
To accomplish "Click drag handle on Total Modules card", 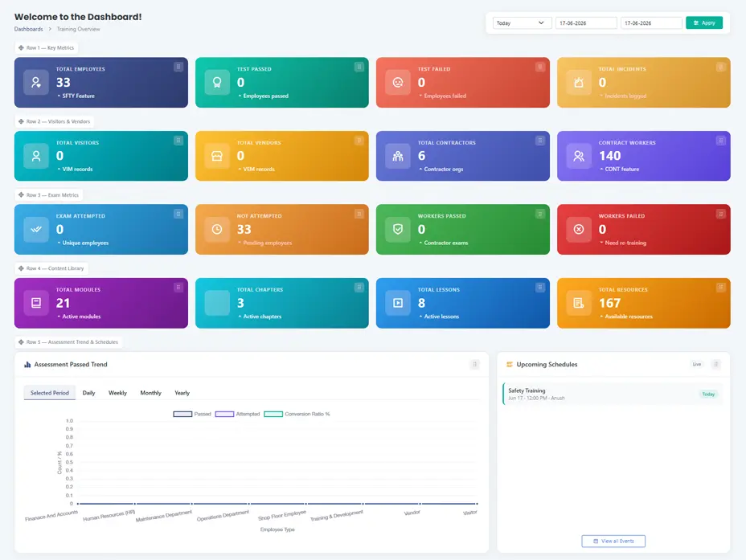I will point(178,288).
